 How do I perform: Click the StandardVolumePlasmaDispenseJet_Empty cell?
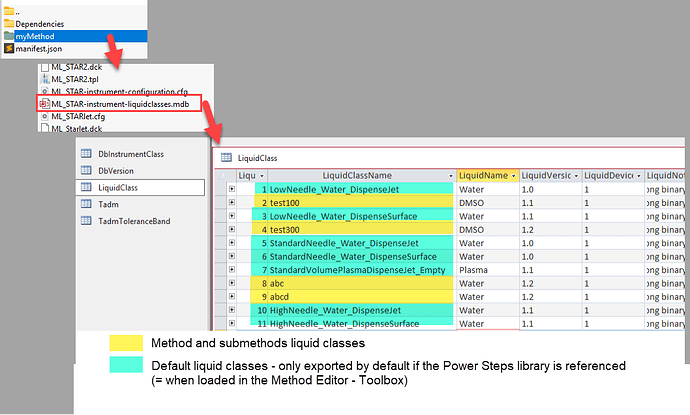pyautogui.click(x=360, y=269)
